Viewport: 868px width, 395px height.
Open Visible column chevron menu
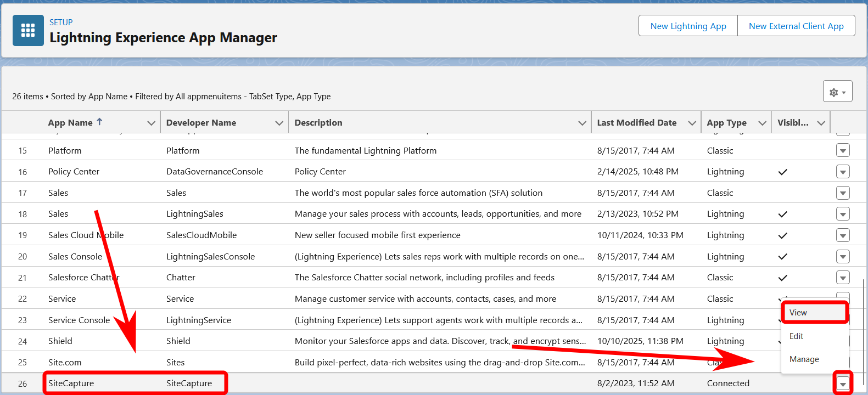(821, 123)
